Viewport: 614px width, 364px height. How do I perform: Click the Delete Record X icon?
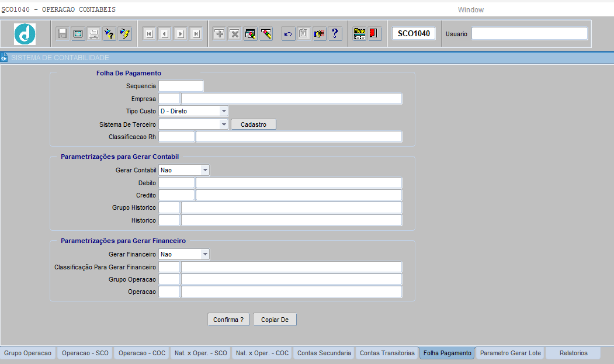(235, 34)
